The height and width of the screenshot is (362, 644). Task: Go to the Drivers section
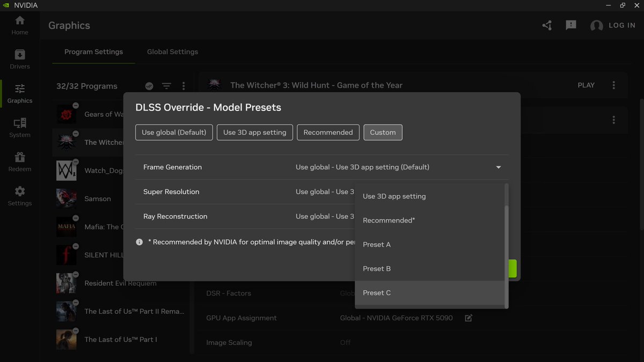point(20,60)
